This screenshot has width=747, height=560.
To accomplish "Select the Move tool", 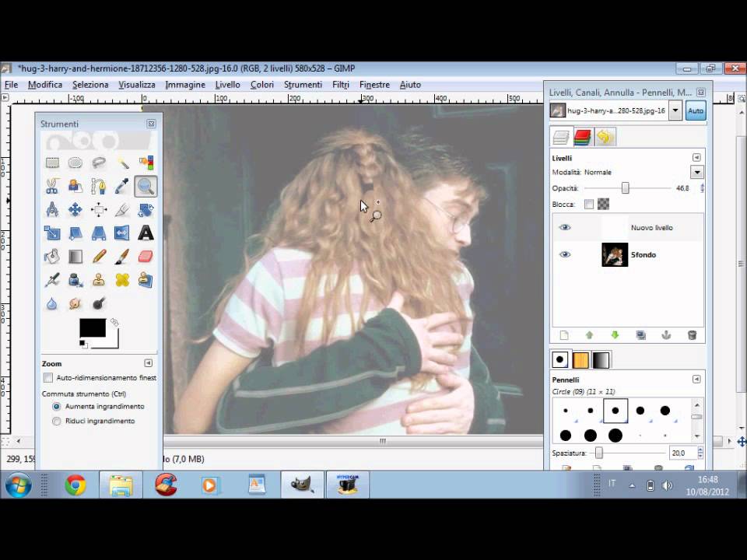I will pos(75,209).
